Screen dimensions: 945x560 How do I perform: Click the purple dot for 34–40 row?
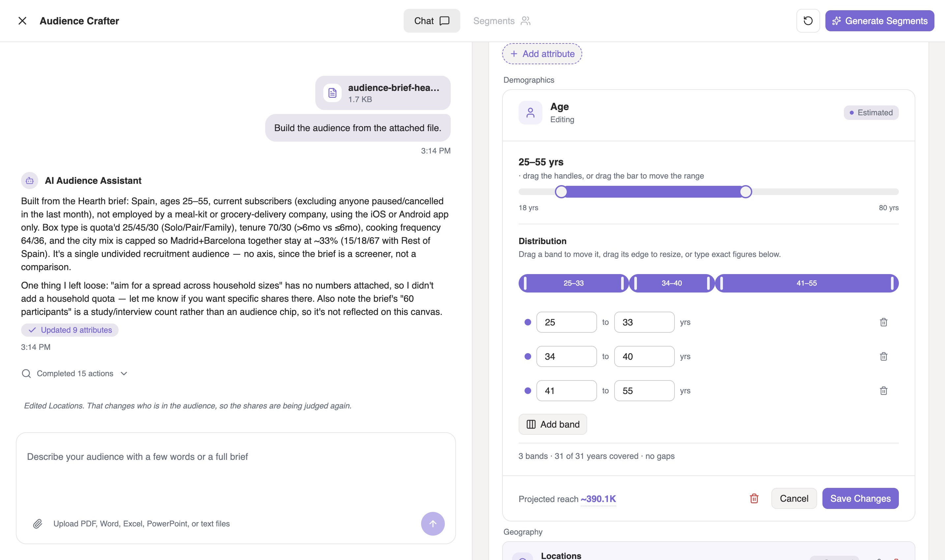pos(528,357)
